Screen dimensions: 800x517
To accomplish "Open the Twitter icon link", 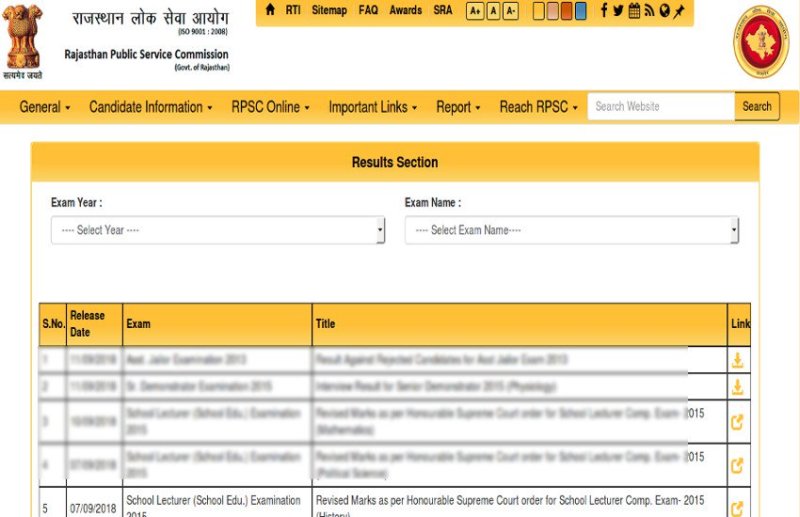I will [618, 10].
